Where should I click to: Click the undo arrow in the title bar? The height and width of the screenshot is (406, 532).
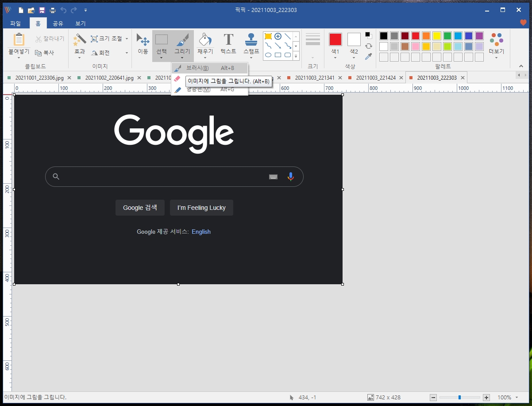[63, 10]
